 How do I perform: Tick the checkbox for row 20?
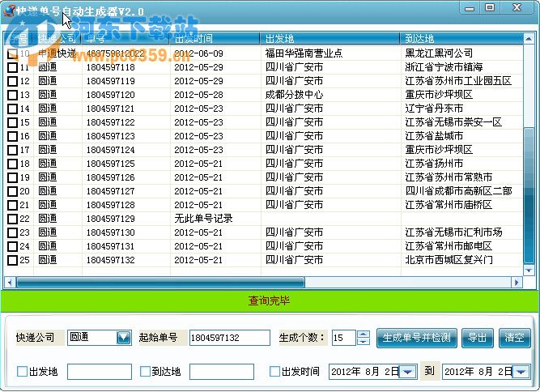[x=12, y=191]
